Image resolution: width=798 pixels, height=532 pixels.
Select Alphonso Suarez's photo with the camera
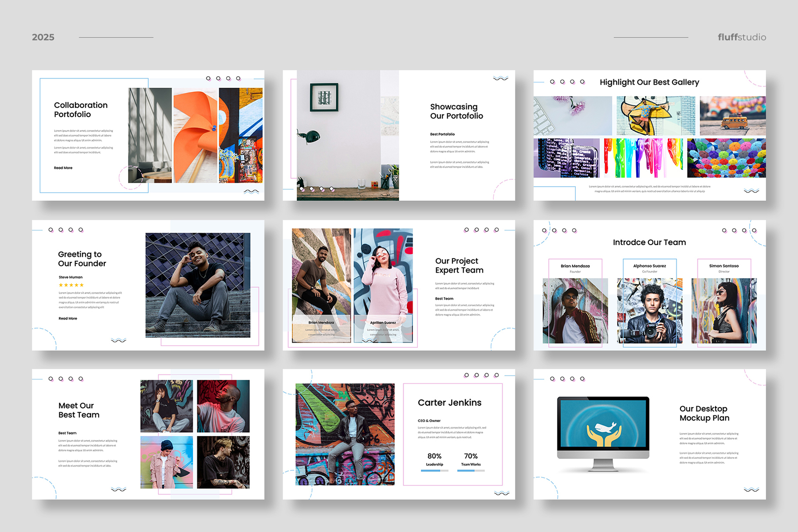pyautogui.click(x=649, y=310)
